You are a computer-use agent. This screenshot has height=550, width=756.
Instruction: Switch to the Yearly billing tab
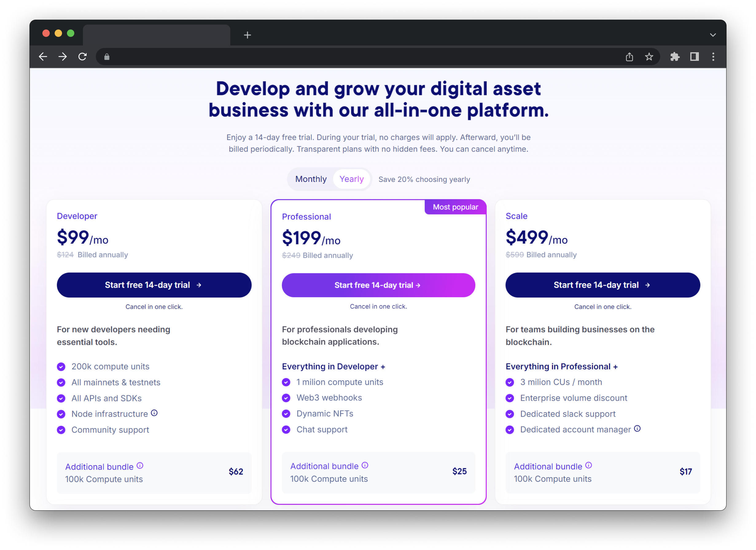(352, 179)
